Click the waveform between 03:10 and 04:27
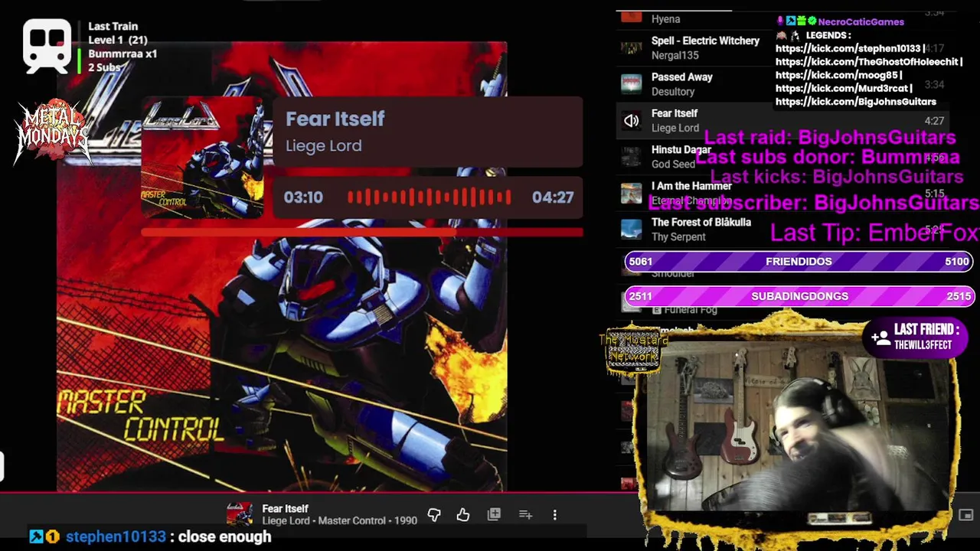 click(x=429, y=197)
